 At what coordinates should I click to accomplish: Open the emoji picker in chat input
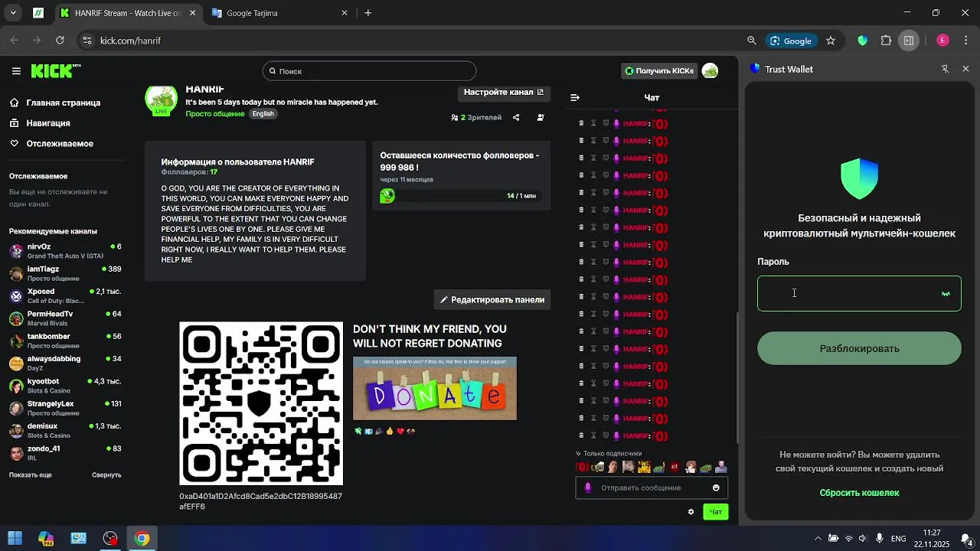716,487
